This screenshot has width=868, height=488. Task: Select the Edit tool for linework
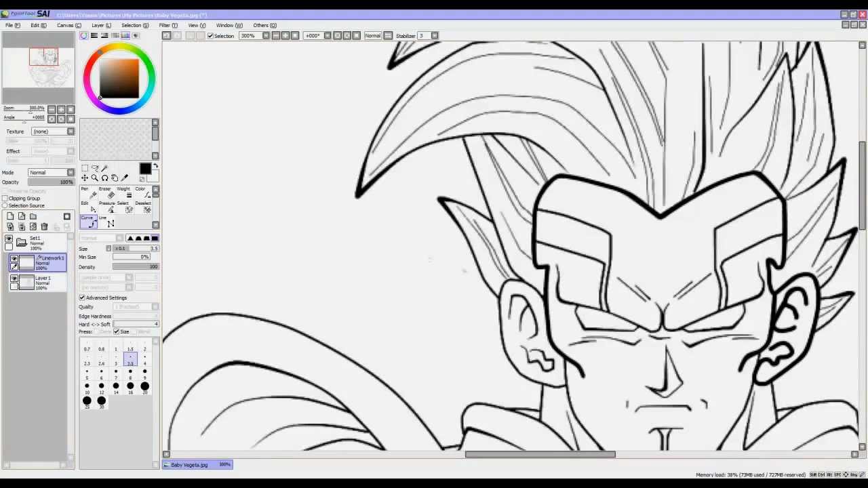(89, 207)
